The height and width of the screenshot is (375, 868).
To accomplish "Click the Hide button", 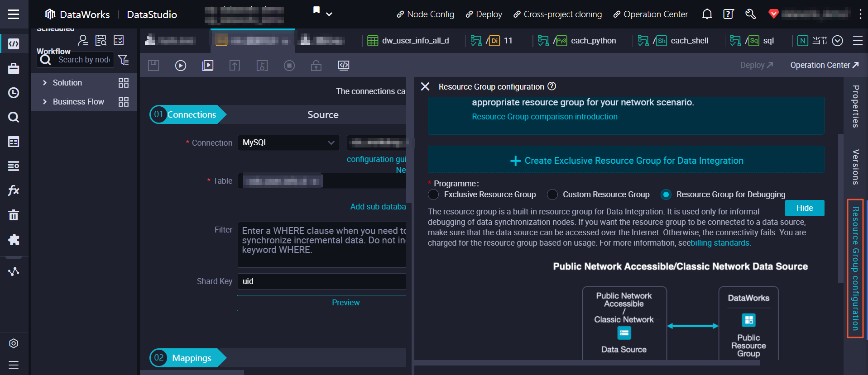I will click(805, 208).
